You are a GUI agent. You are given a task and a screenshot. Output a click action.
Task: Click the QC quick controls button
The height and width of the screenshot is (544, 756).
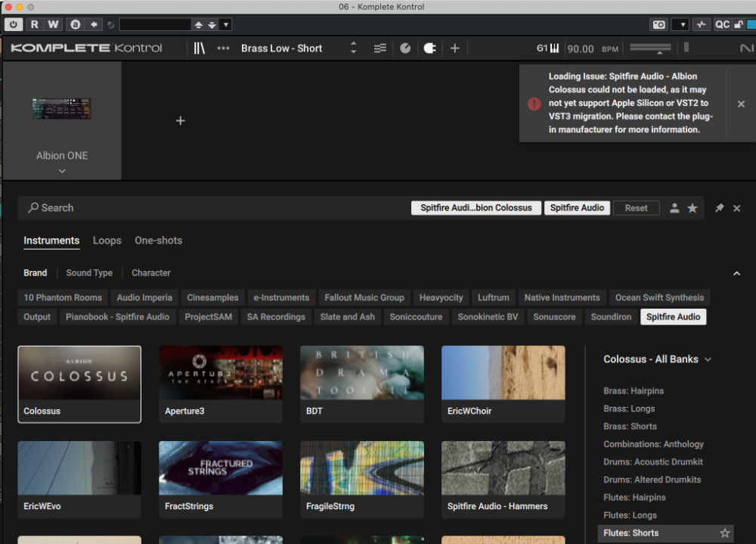point(722,25)
